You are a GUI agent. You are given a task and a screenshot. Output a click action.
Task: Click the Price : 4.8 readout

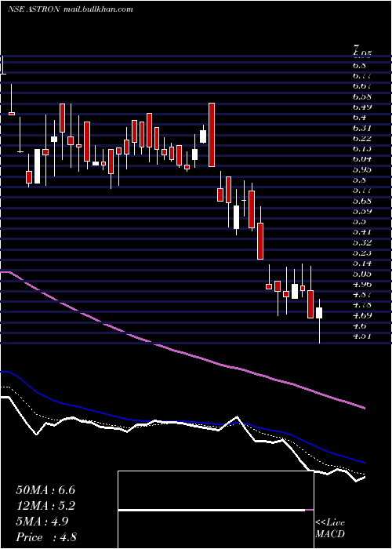point(46,537)
